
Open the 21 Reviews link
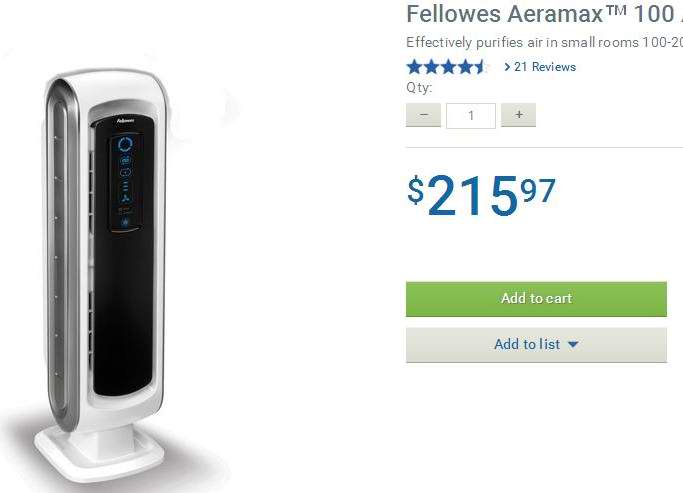pos(545,67)
